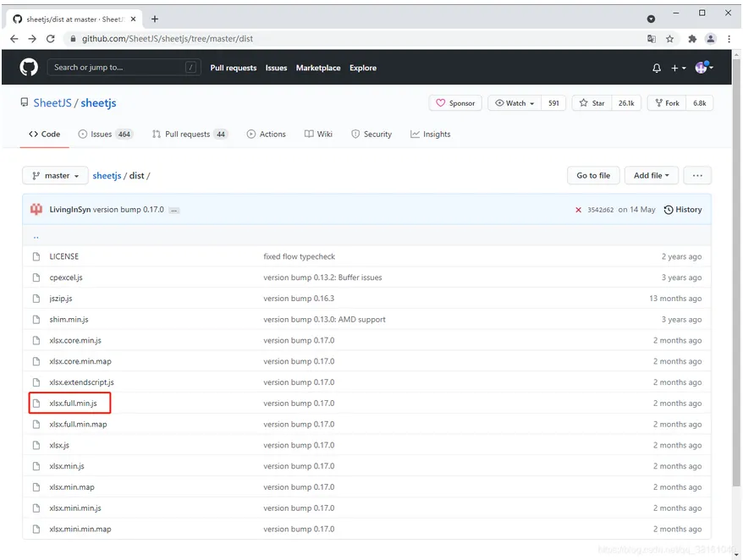The height and width of the screenshot is (560, 743).
Task: Open the Watch dropdown
Action: (515, 103)
